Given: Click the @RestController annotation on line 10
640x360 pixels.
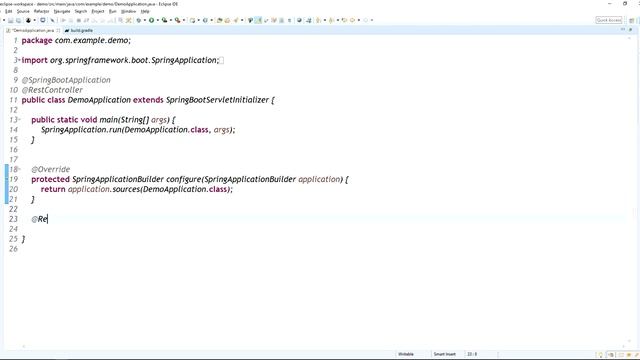Looking at the screenshot, I should click(52, 90).
